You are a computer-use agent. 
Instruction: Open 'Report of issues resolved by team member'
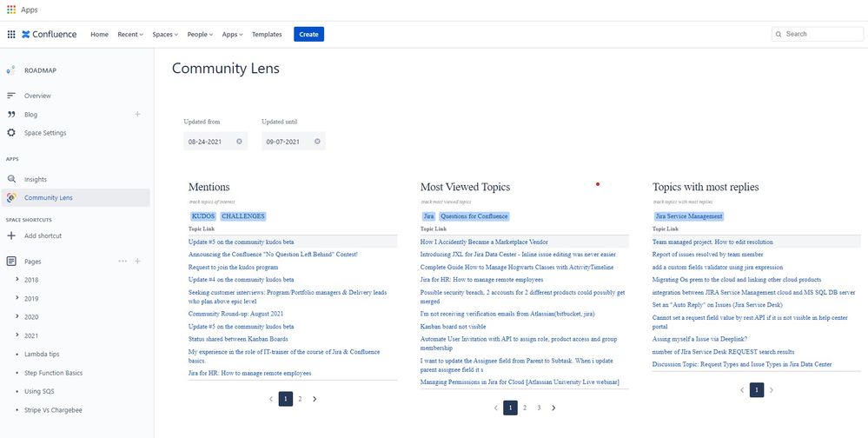[707, 254]
